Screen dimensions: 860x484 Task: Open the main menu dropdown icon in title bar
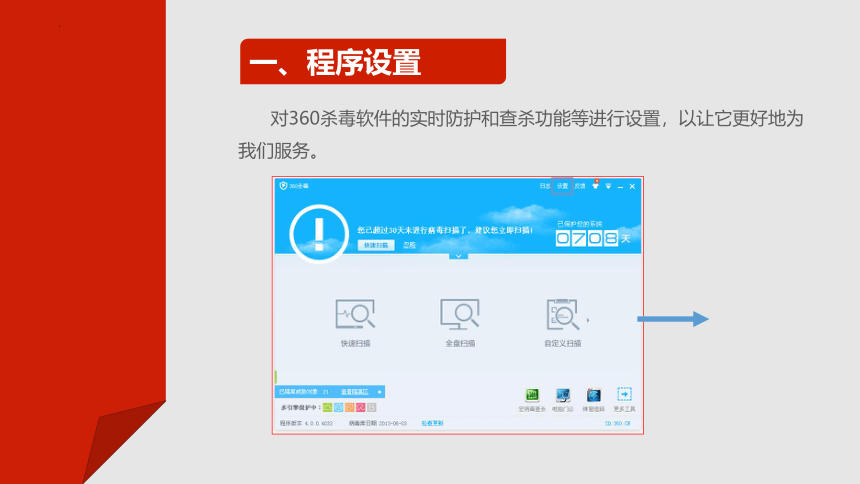point(608,187)
